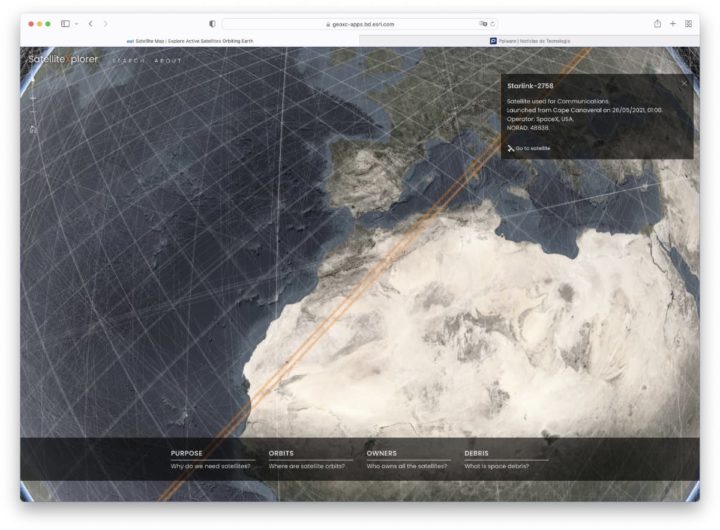The width and height of the screenshot is (720, 530).
Task: Go back with Safari back arrow
Action: coord(91,23)
